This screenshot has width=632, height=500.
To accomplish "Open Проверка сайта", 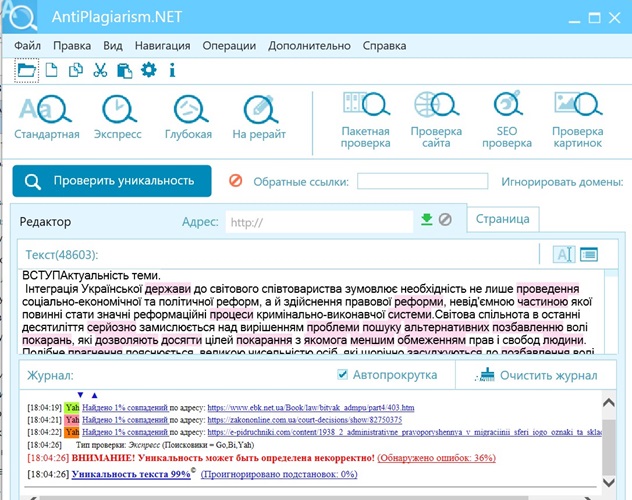I will point(436,120).
